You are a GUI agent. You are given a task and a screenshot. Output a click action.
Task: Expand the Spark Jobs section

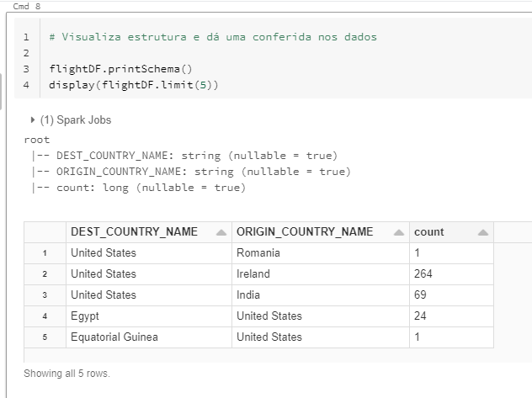[33, 120]
